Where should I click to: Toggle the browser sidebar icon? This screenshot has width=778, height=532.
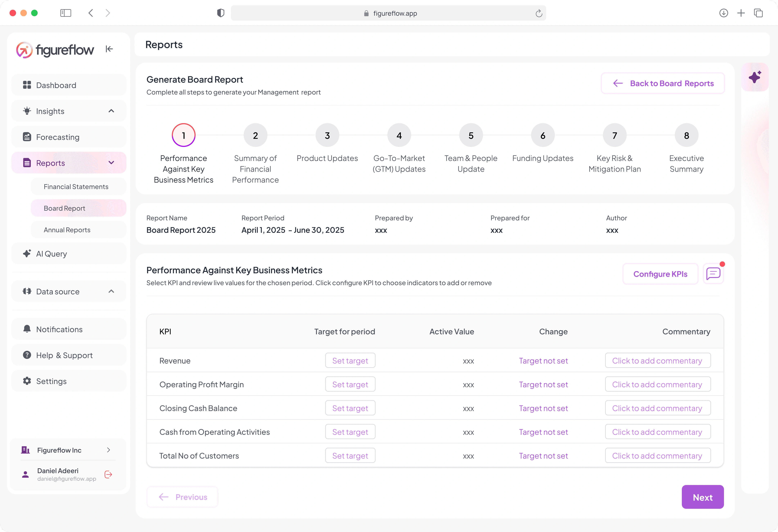coord(66,13)
